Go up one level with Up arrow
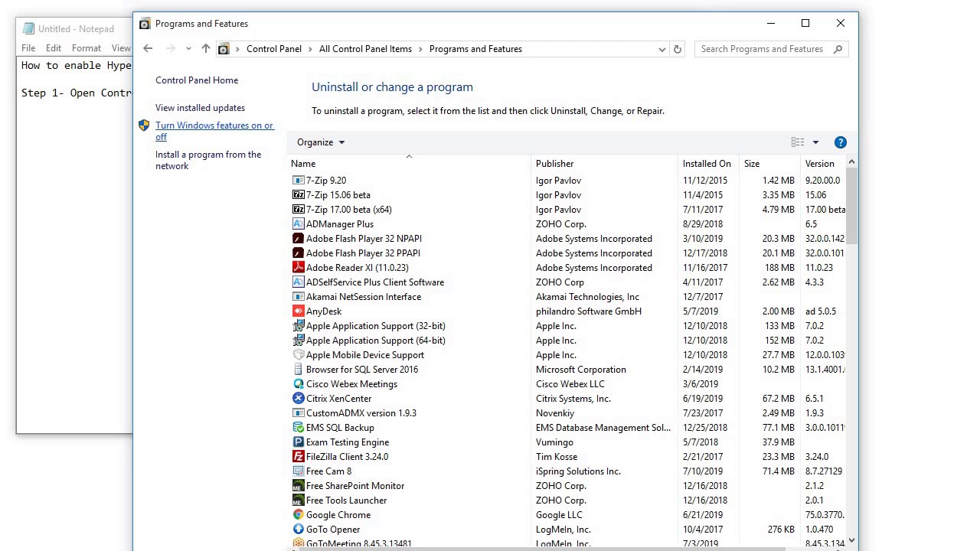The width and height of the screenshot is (980, 551). pos(206,49)
